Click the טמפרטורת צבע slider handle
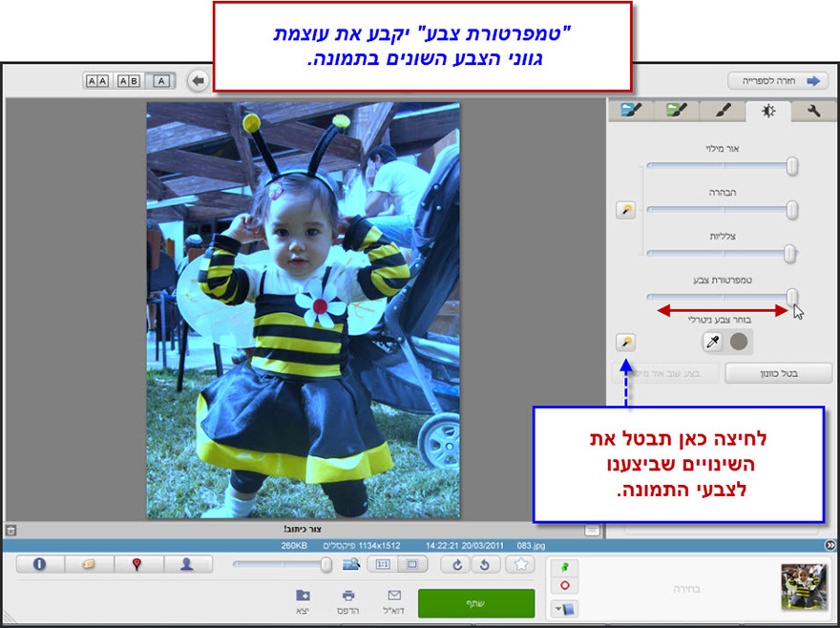This screenshot has width=840, height=628. pos(792,297)
